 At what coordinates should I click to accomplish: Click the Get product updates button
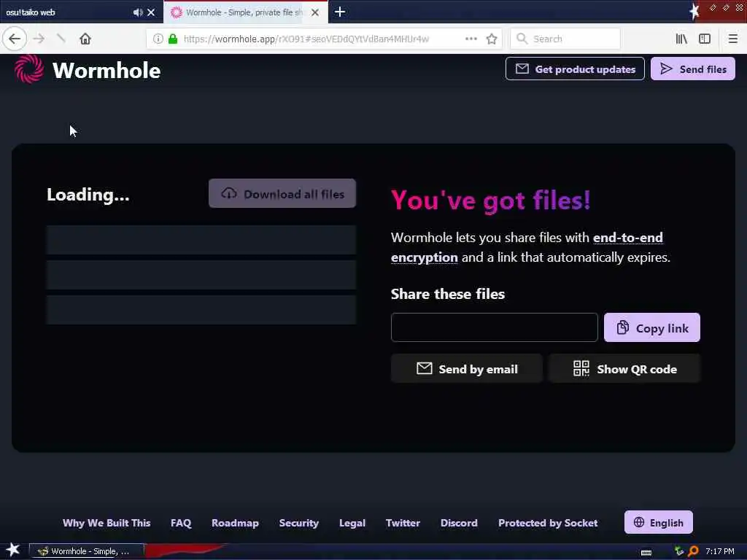coord(575,69)
